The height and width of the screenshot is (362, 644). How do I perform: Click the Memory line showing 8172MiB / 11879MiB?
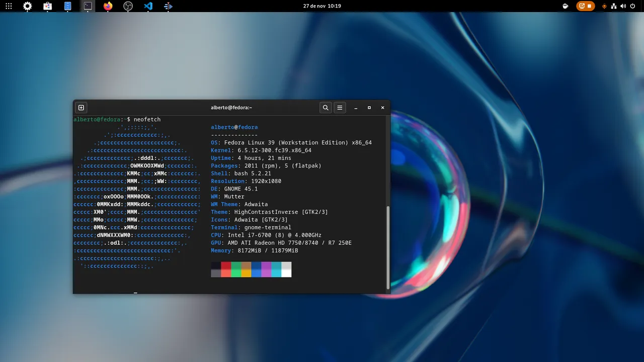(x=255, y=250)
